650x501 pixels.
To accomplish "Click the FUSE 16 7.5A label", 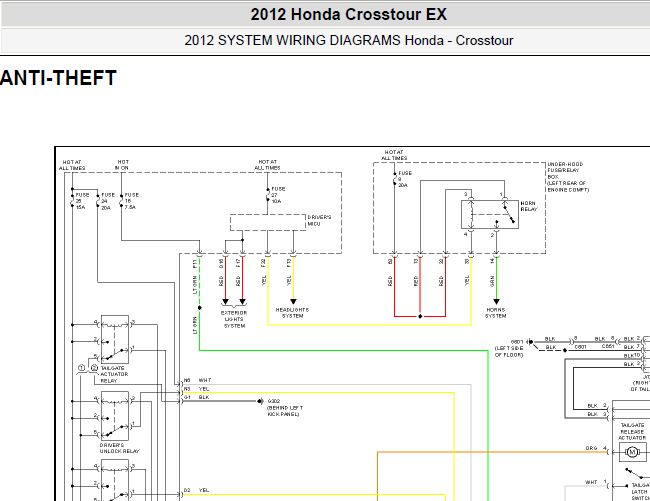I will (x=131, y=201).
